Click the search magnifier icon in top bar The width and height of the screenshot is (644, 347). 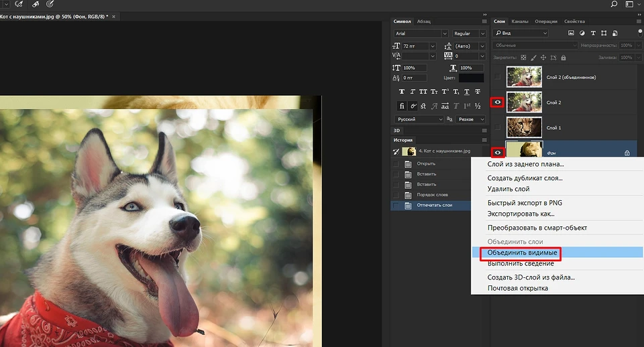(x=614, y=4)
